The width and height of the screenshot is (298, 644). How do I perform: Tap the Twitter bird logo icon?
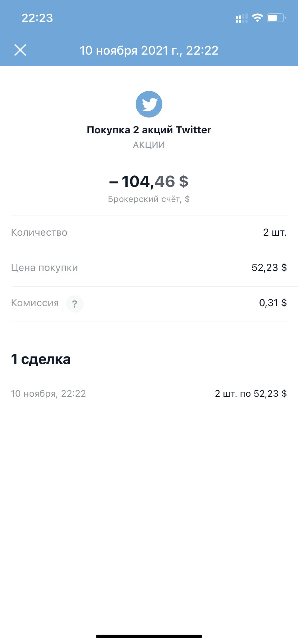coord(149,104)
